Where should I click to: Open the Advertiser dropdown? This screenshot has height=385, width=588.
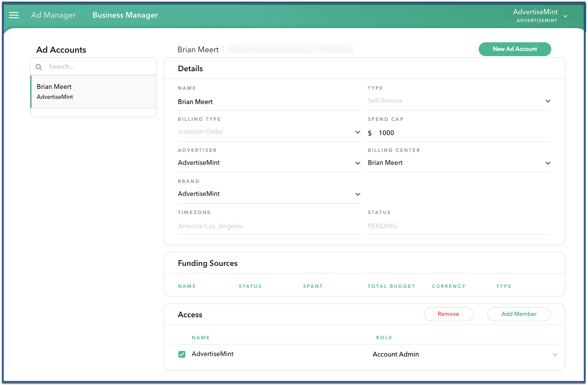pos(269,163)
